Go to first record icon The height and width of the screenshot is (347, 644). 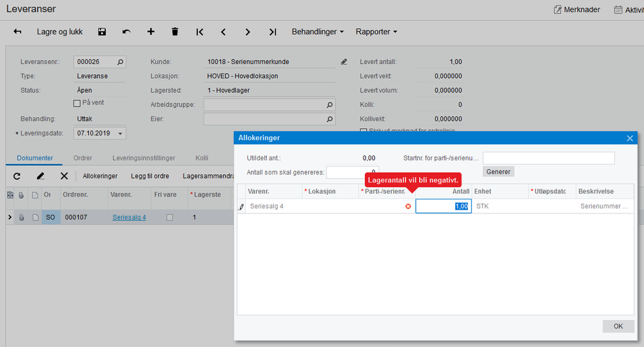click(200, 32)
